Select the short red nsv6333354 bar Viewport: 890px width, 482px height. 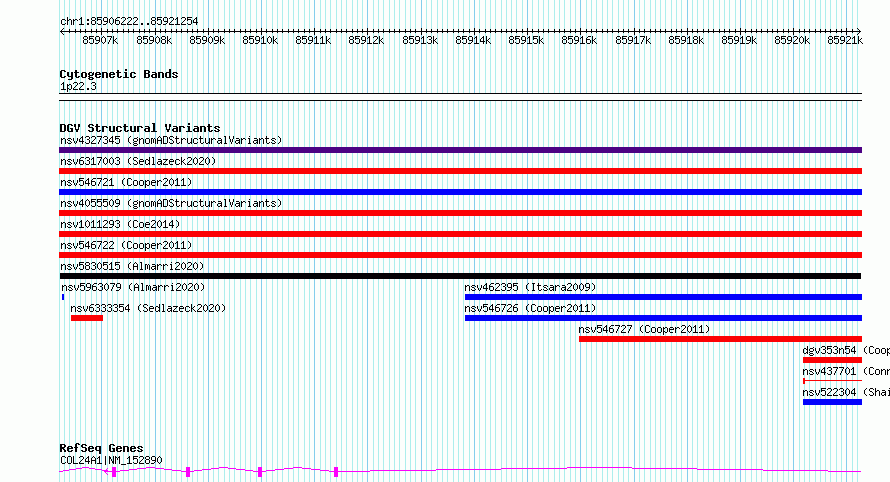[87, 318]
